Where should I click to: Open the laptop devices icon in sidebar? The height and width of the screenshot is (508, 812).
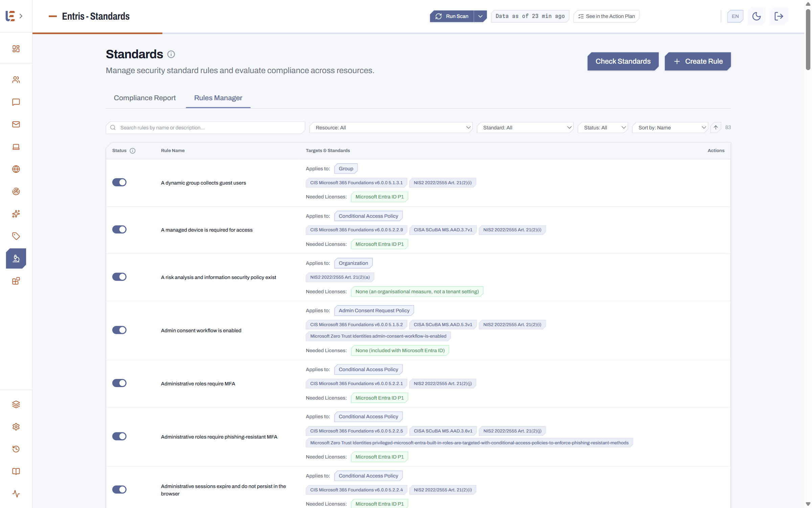16,147
